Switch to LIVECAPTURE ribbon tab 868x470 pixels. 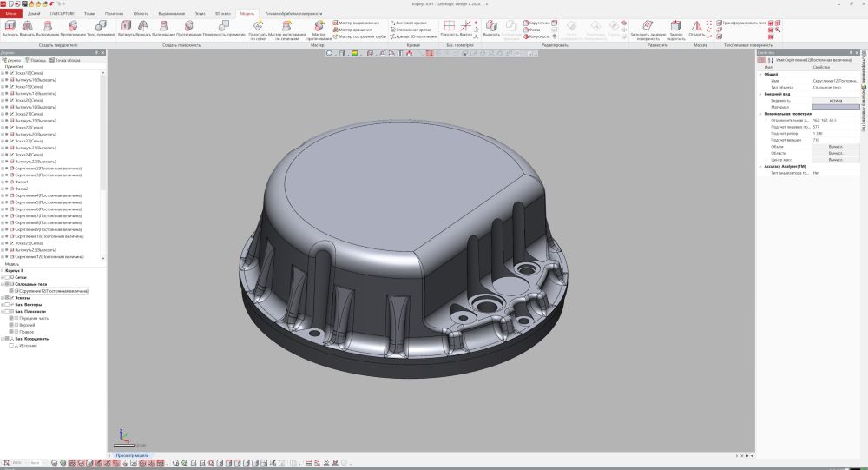[62, 13]
